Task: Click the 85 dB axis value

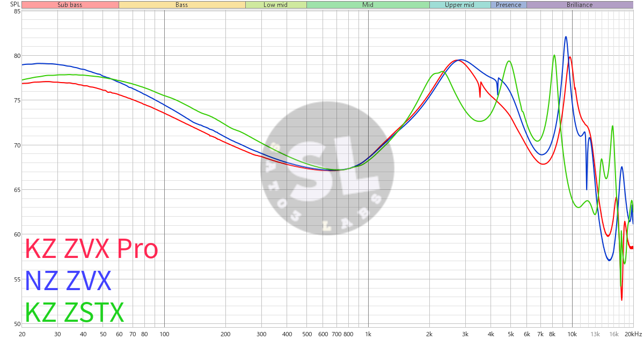Action: pos(17,11)
